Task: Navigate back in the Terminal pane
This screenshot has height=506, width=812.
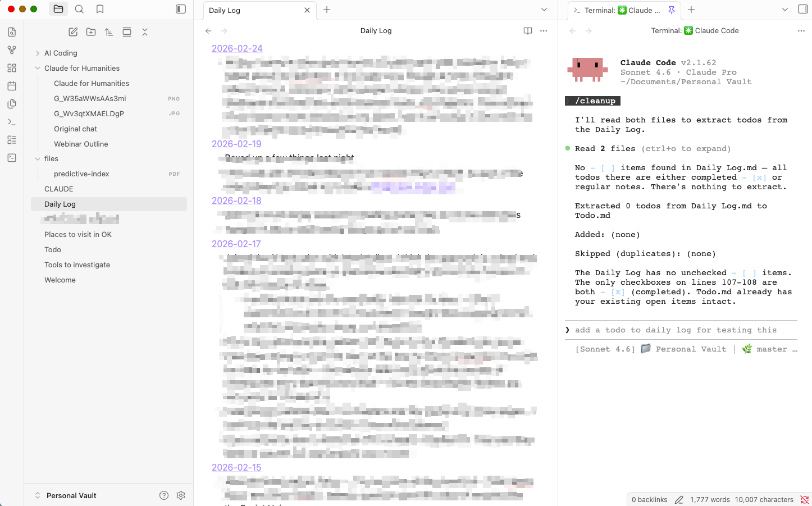Action: pos(573,31)
